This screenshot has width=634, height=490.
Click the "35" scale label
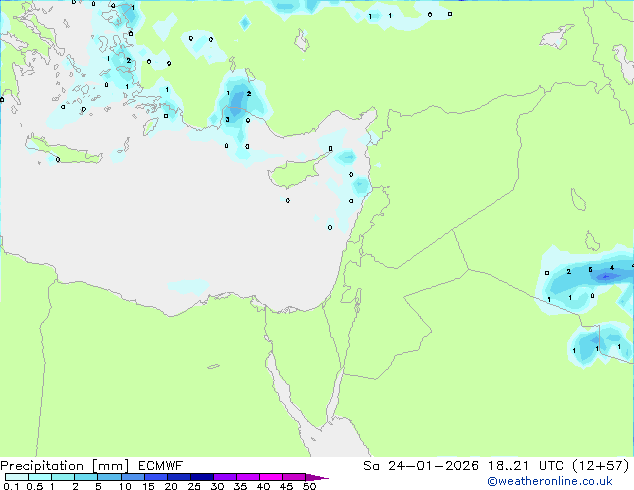pos(240,486)
